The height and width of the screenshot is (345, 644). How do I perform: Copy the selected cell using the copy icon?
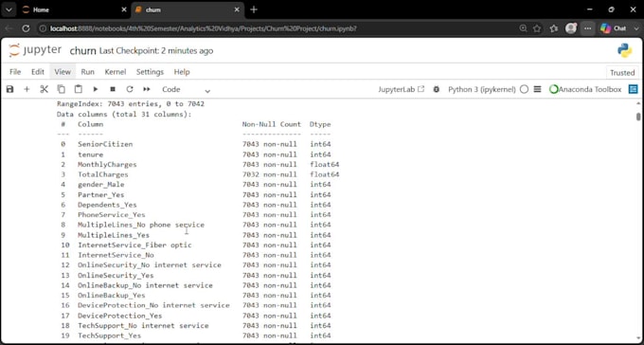tap(62, 89)
